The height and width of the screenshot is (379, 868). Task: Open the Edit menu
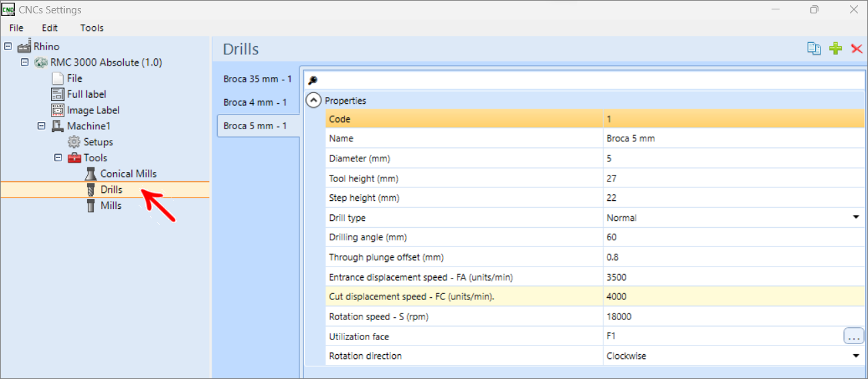[x=50, y=27]
